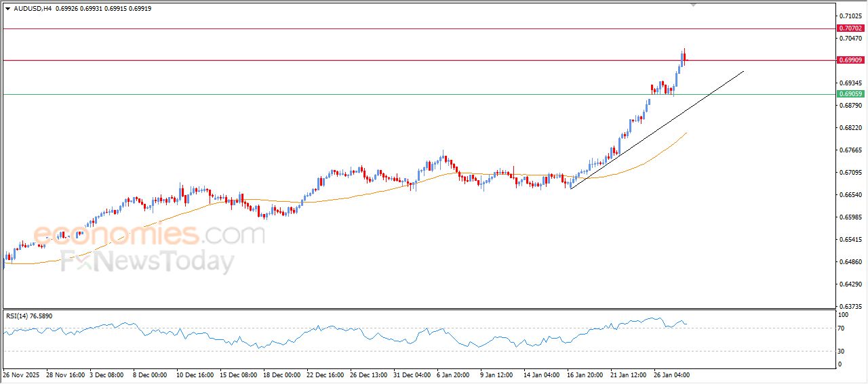Image resolution: width=868 pixels, height=384 pixels.
Task: Click the red 0.69909 price label
Action: [x=850, y=60]
